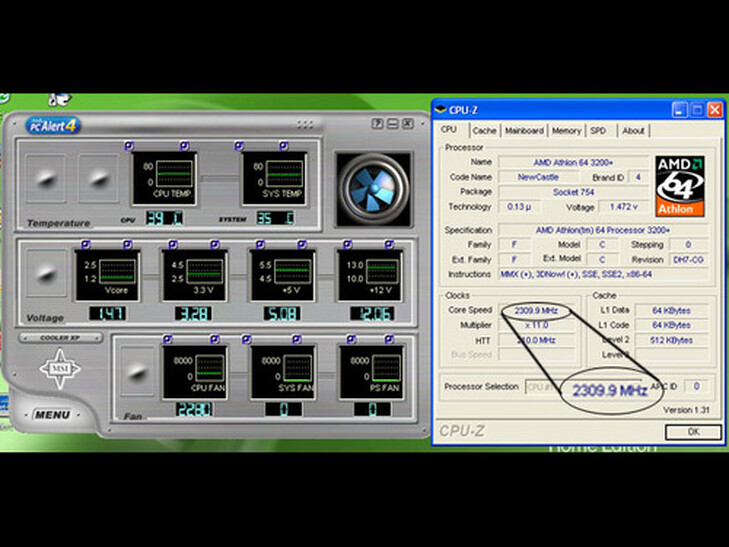Click left marker icon above +12 V gauge

347,244
